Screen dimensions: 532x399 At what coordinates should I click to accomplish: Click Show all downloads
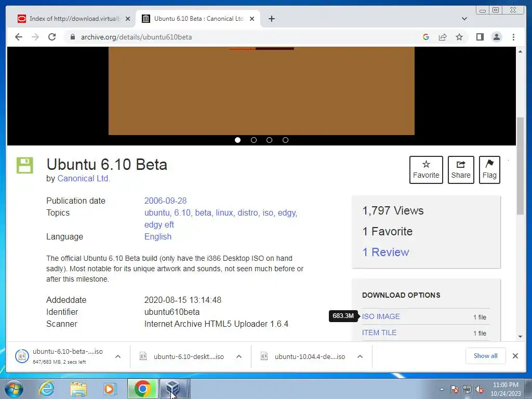tap(486, 356)
